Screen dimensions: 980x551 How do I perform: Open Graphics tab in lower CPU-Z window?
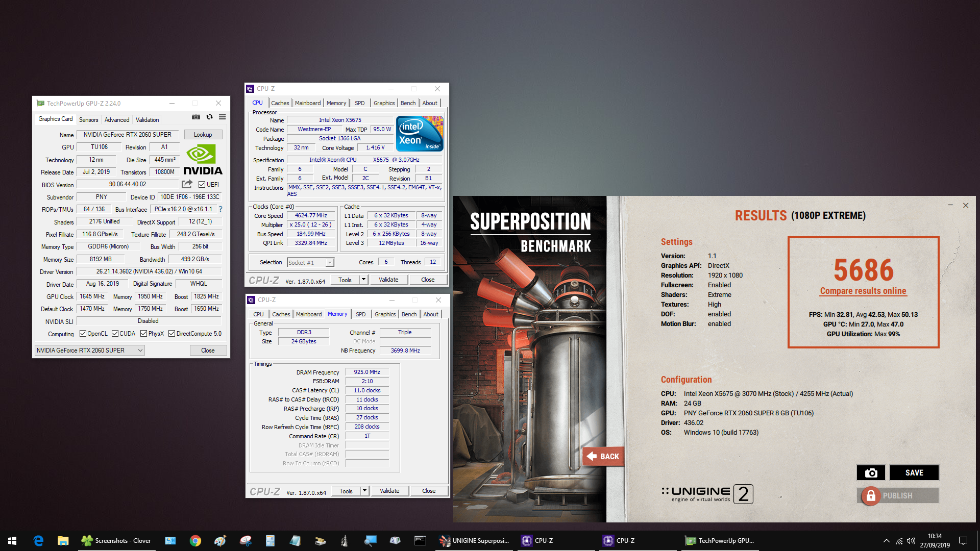coord(385,314)
